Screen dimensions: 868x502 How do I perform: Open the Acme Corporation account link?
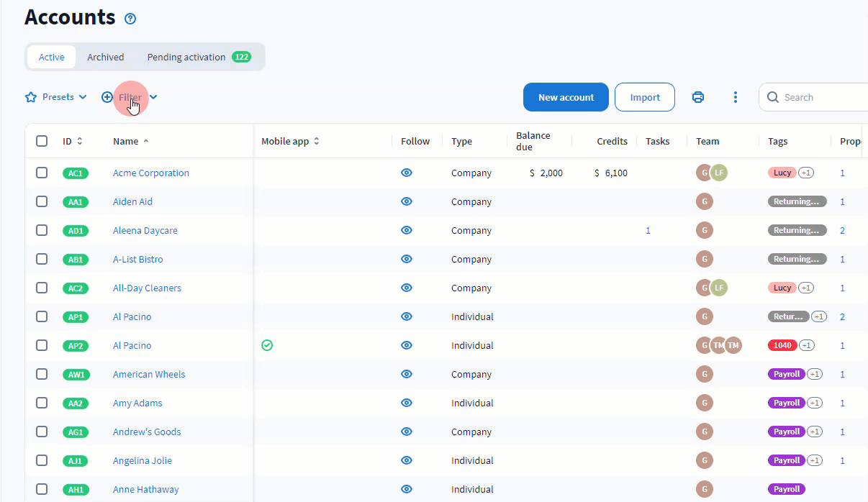150,173
